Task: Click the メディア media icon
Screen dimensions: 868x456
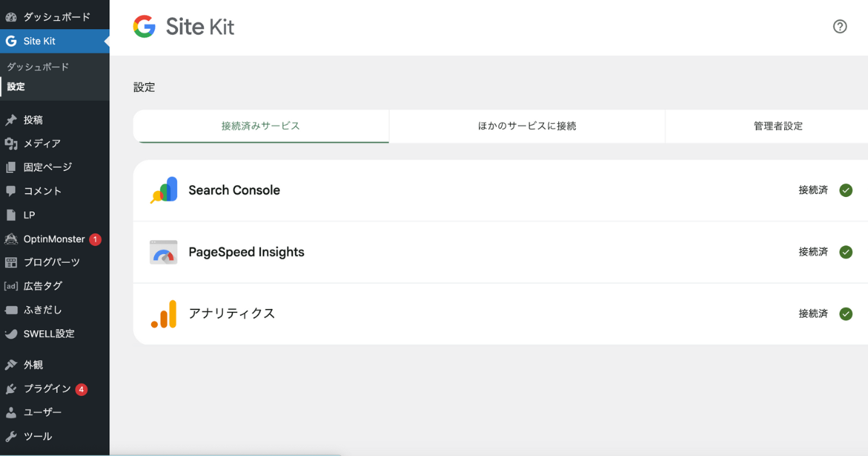Action: (x=11, y=144)
